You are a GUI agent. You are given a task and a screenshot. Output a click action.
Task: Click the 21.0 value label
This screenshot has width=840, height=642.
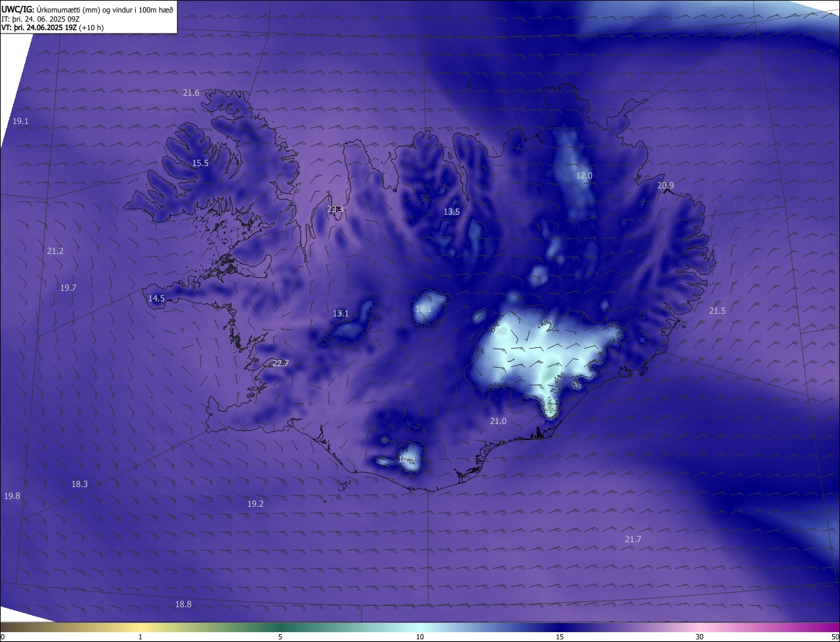pyautogui.click(x=498, y=421)
